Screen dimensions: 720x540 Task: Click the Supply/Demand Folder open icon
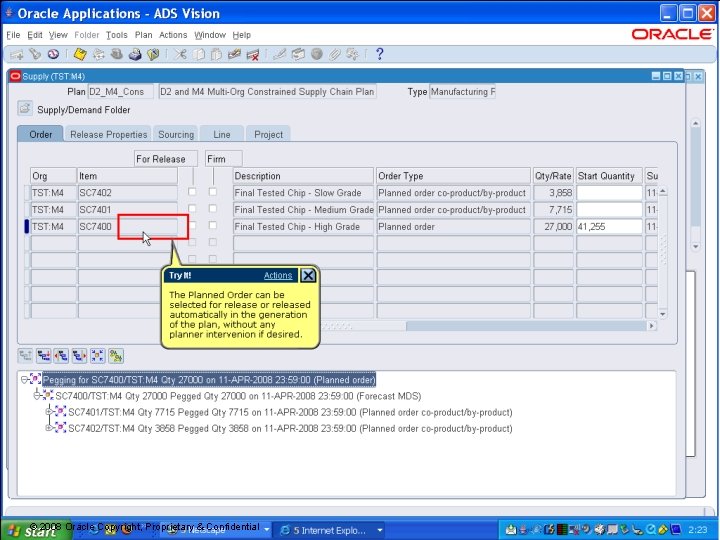point(25,108)
